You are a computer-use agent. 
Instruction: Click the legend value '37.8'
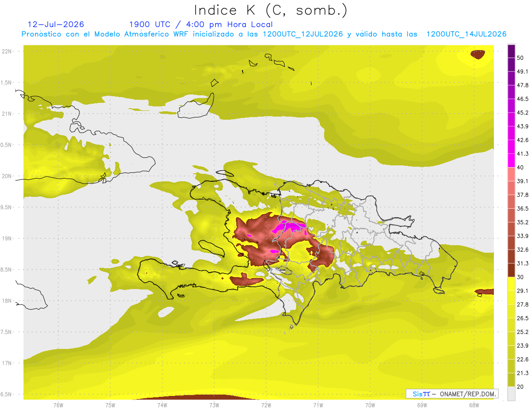[x=523, y=195]
